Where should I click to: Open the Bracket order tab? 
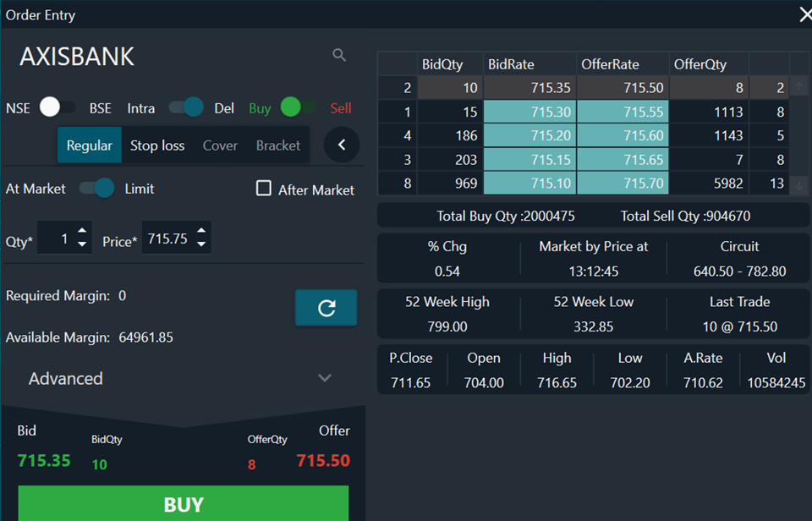[x=278, y=145]
